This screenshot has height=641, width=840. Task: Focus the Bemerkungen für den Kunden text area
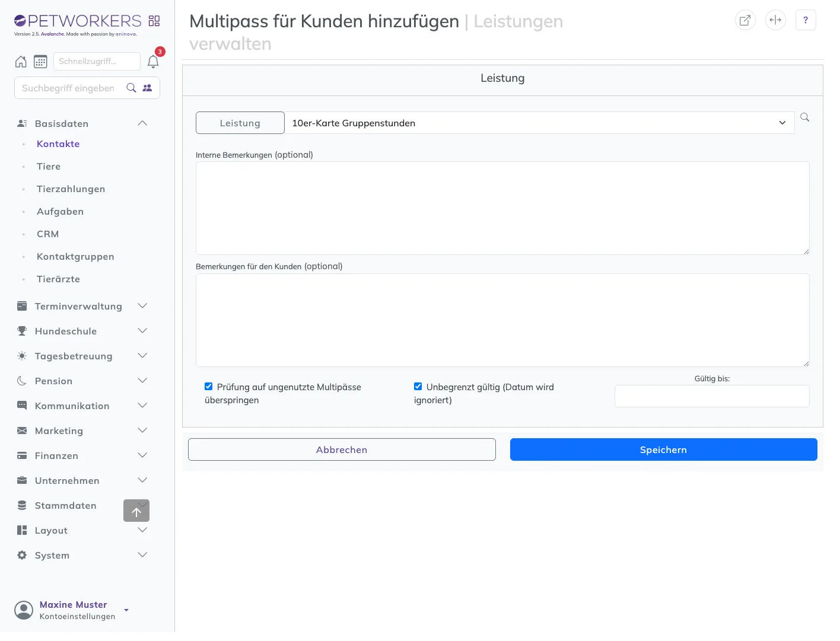pos(502,320)
